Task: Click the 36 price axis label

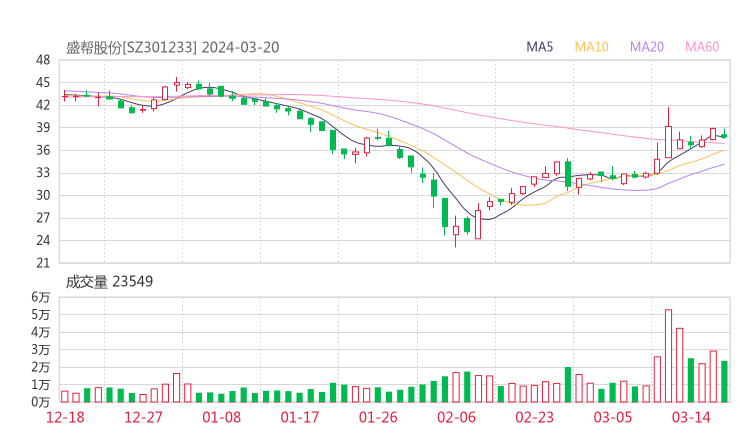Action: pyautogui.click(x=43, y=150)
